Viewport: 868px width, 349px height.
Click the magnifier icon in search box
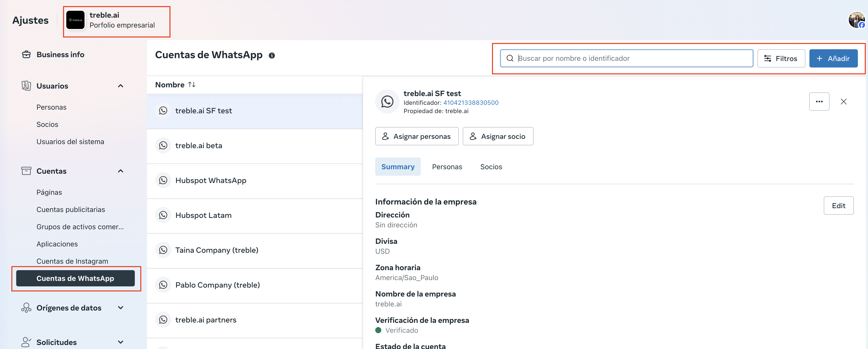coord(510,58)
